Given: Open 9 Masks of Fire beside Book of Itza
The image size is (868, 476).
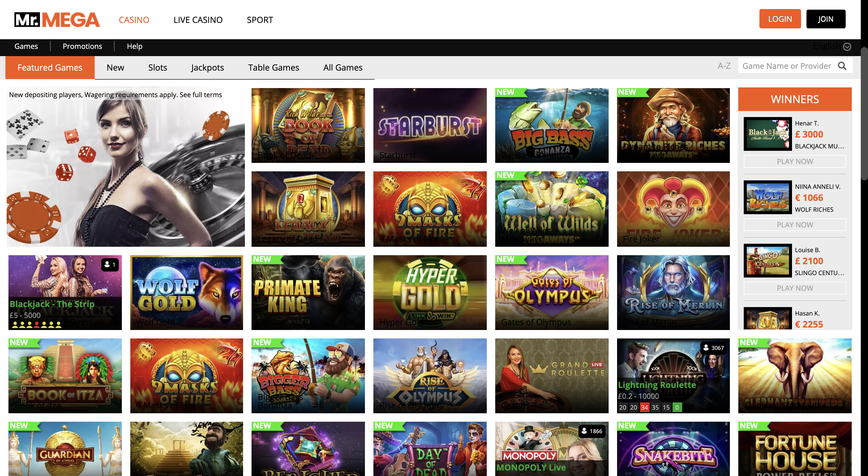Looking at the screenshot, I should [187, 376].
